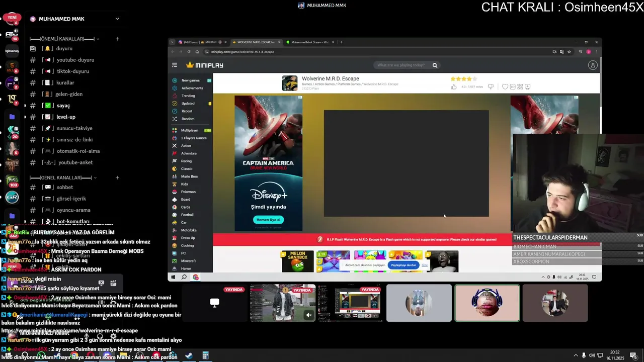
Task: Show hidden icons in system tray
Action: (x=576, y=355)
